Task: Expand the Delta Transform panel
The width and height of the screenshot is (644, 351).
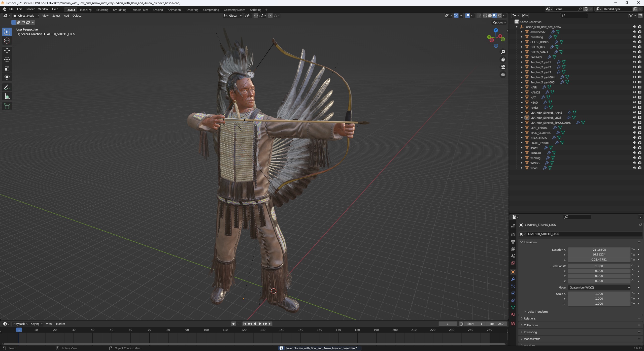Action: pos(537,312)
